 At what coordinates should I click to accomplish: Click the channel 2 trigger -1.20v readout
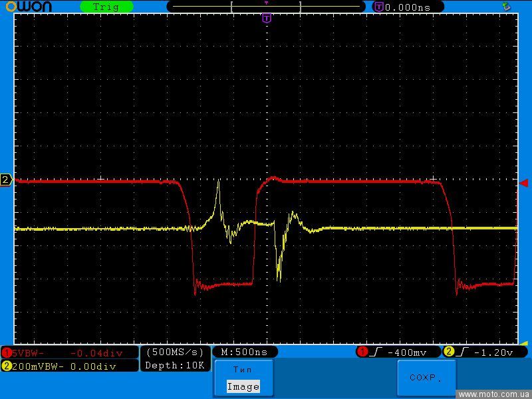tap(484, 352)
